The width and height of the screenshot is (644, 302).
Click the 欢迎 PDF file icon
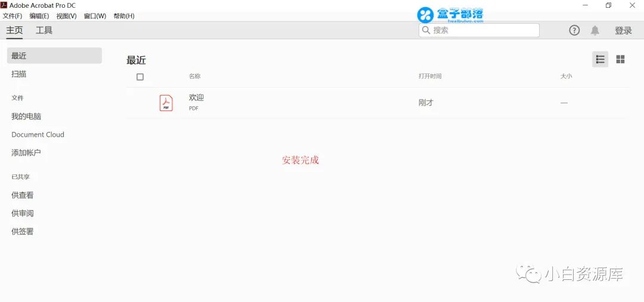point(166,103)
